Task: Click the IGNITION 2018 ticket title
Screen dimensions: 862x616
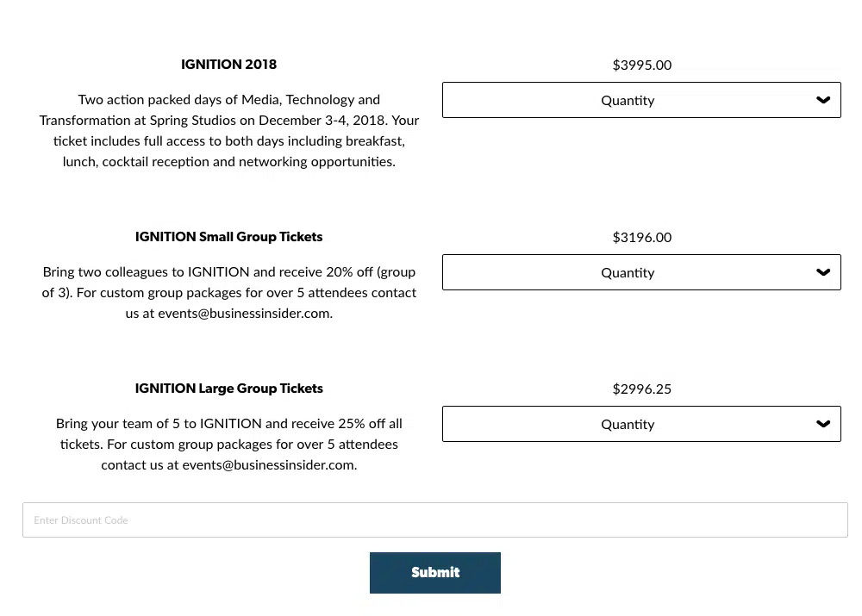Action: coord(228,65)
